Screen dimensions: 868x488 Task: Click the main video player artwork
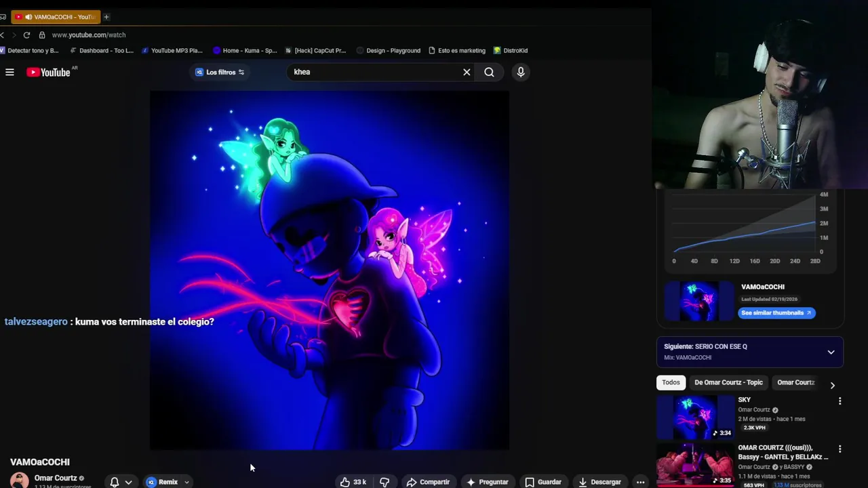(330, 270)
